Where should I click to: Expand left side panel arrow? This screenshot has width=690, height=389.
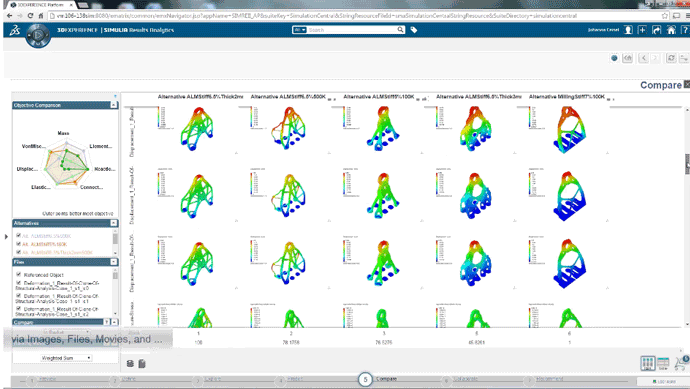(x=6, y=237)
